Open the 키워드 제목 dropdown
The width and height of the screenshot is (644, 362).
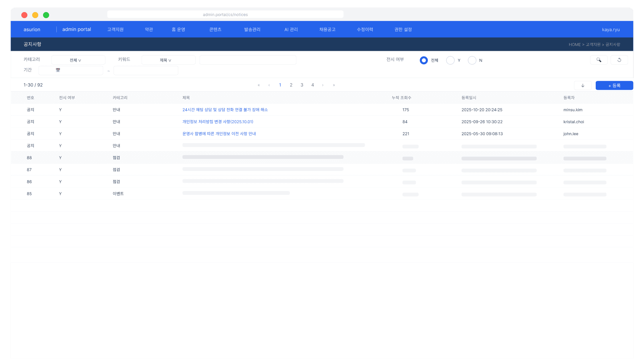[x=169, y=60]
